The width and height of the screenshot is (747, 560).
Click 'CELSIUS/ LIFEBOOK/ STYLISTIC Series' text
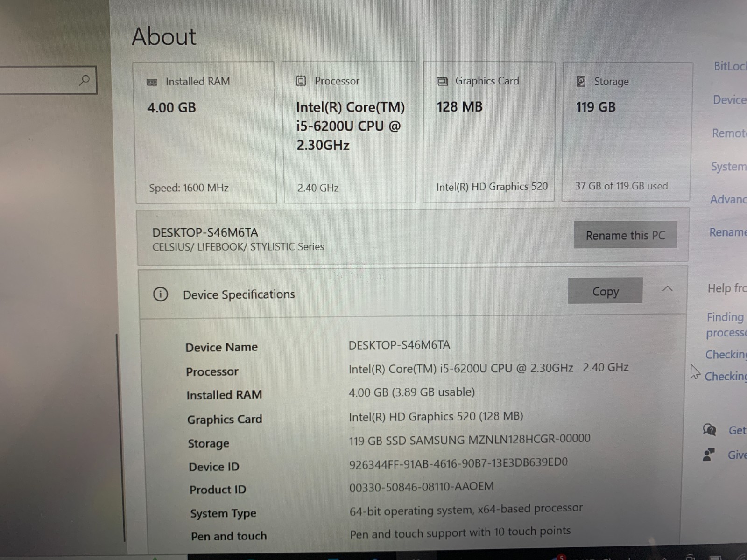pos(238,247)
